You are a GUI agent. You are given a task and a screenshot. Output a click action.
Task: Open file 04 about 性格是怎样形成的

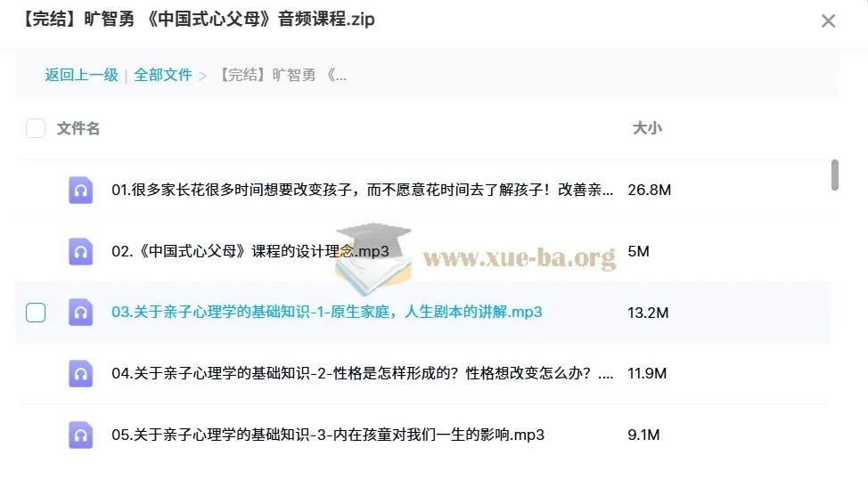[x=362, y=373]
